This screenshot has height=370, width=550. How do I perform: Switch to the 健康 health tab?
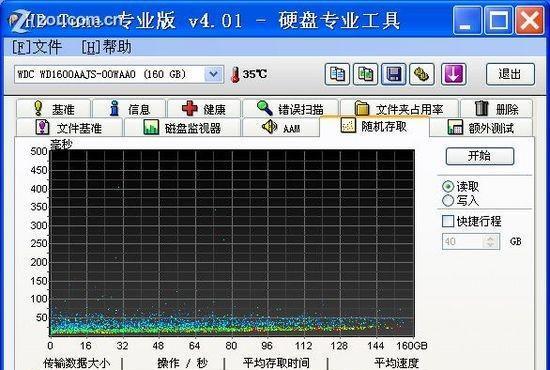[x=204, y=109]
